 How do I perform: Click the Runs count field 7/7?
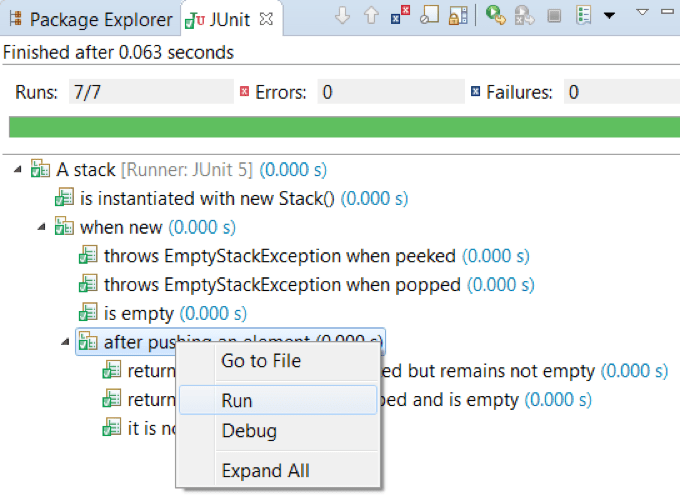tap(151, 92)
